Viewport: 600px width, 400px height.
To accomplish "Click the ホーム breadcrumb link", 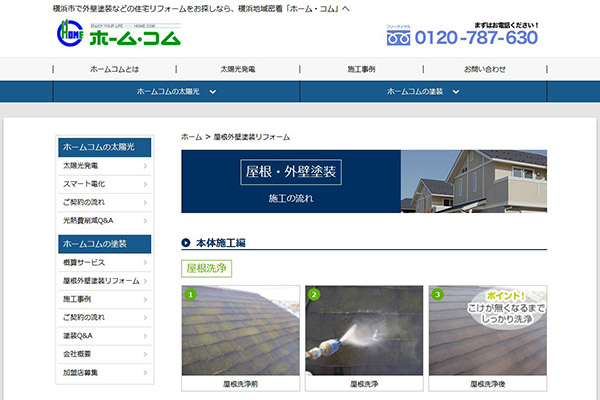I will point(191,137).
